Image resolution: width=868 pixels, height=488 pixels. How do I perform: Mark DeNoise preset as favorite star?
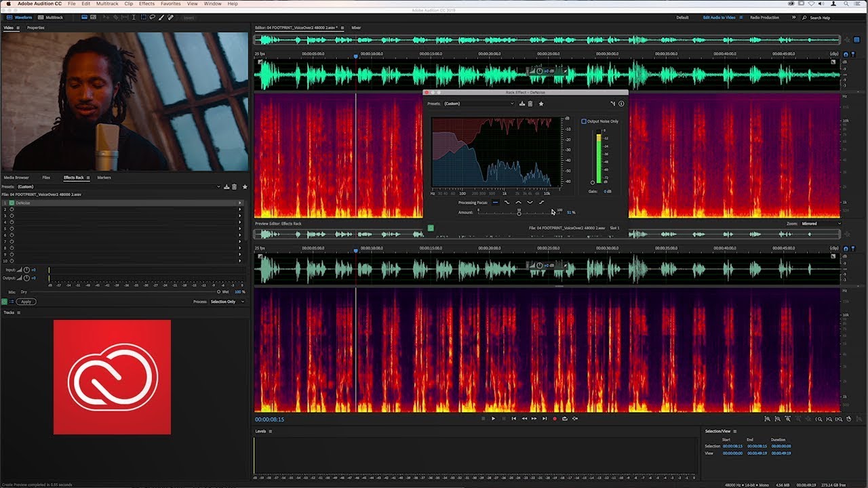pos(541,104)
